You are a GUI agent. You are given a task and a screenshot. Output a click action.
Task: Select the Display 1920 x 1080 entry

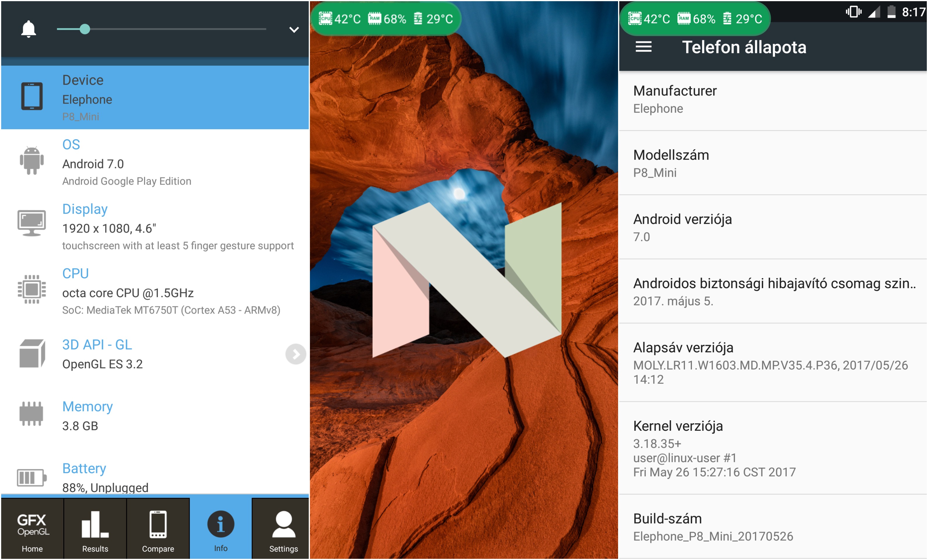pyautogui.click(x=155, y=227)
